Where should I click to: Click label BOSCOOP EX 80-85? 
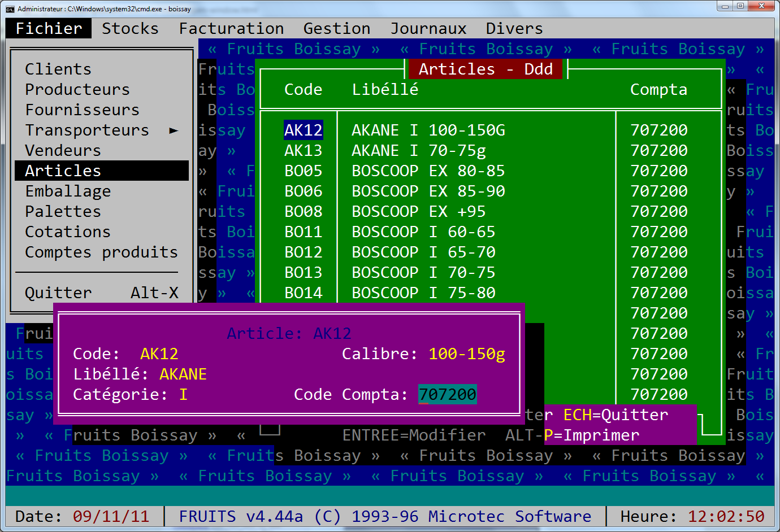[428, 171]
